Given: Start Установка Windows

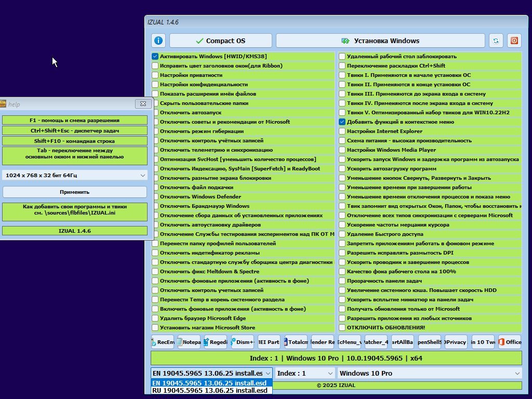Looking at the screenshot, I should [380, 41].
